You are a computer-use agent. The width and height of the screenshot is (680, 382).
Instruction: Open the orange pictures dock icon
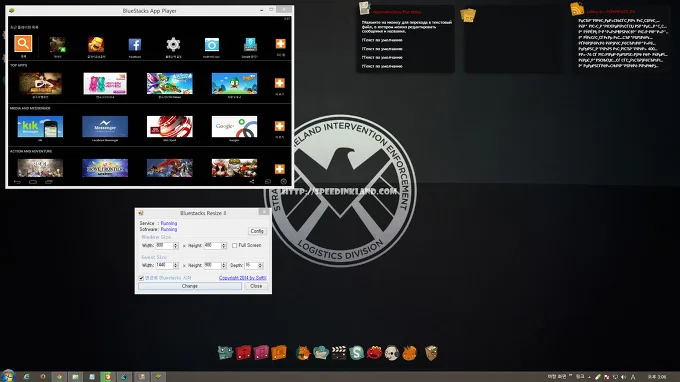tap(278, 353)
